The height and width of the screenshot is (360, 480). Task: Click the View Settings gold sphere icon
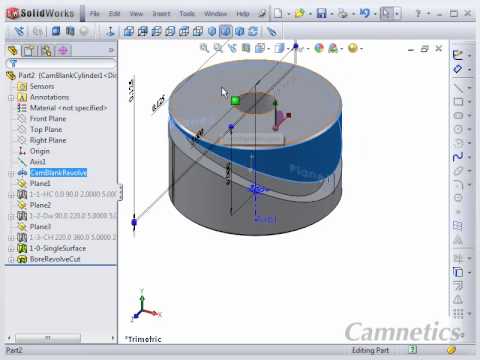pos(352,48)
